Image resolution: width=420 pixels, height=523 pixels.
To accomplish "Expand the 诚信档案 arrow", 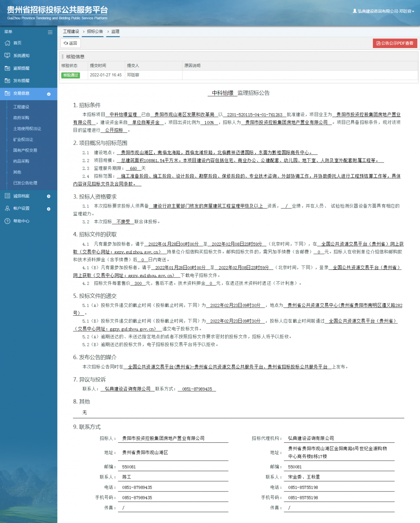I will 49,196.
